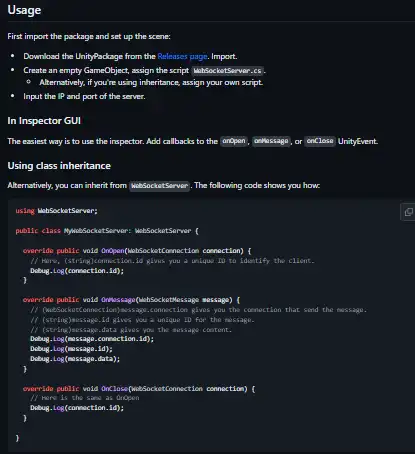Viewport: 415px width, 454px height.
Task: Click the OnOpen method declaration line
Action: pyautogui.click(x=137, y=251)
